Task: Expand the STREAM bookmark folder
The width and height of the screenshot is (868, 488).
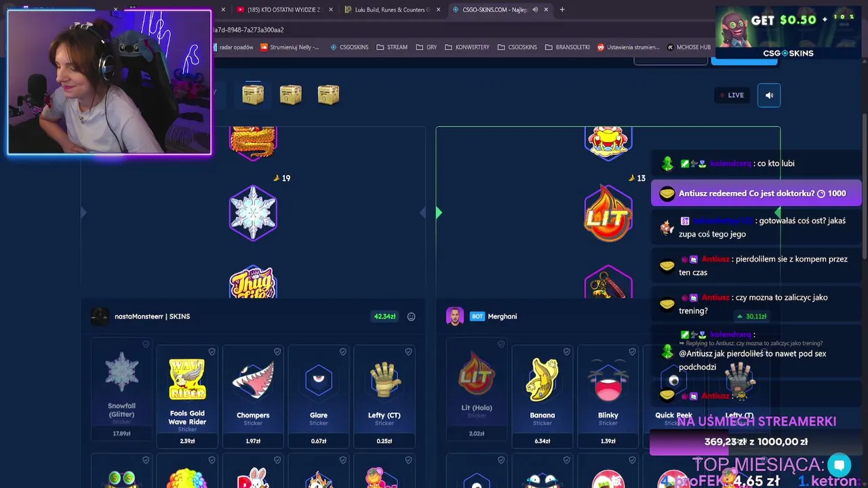Action: (392, 47)
